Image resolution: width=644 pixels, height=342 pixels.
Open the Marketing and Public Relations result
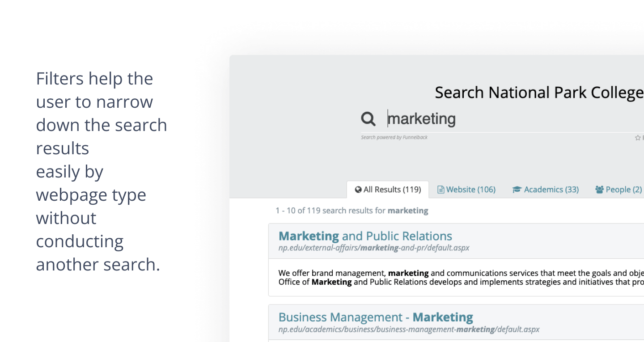pos(365,236)
